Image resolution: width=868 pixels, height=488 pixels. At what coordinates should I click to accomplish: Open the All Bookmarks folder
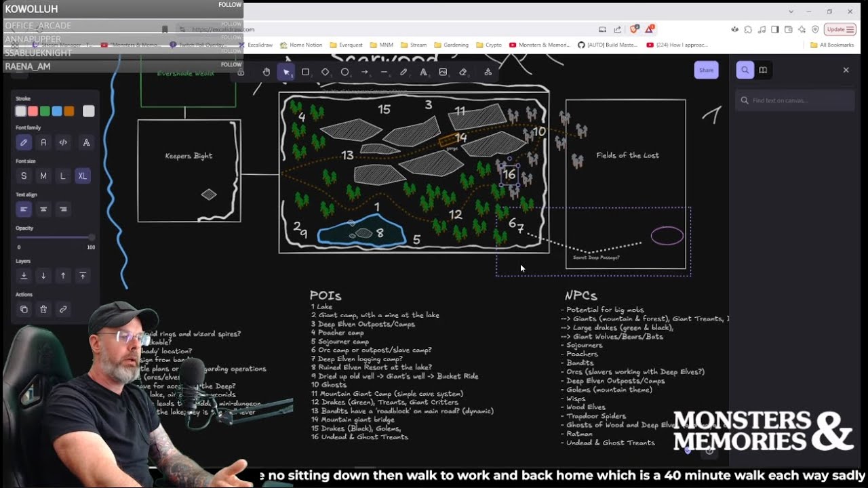point(832,45)
